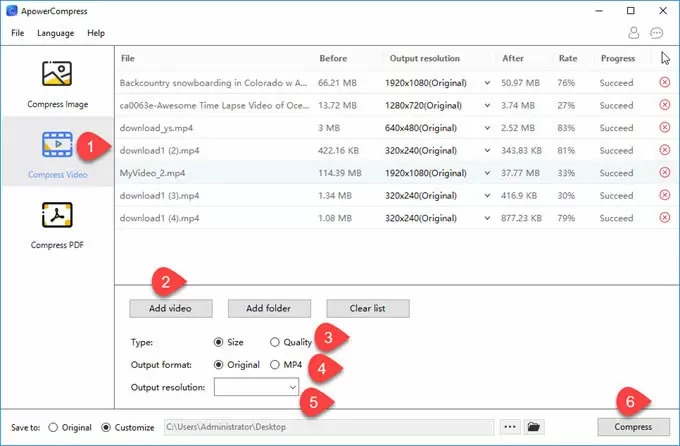The height and width of the screenshot is (446, 680).
Task: Click the 37.77 MB after size
Action: click(520, 173)
